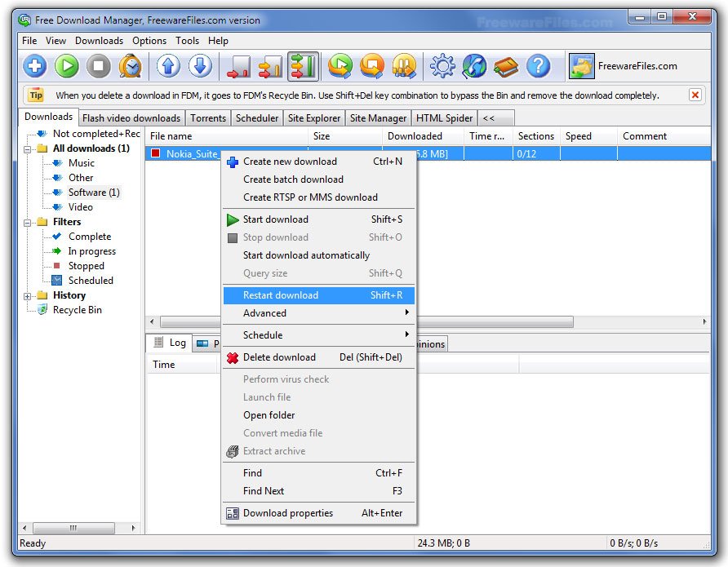Switch to the Scheduler tab

click(x=257, y=118)
